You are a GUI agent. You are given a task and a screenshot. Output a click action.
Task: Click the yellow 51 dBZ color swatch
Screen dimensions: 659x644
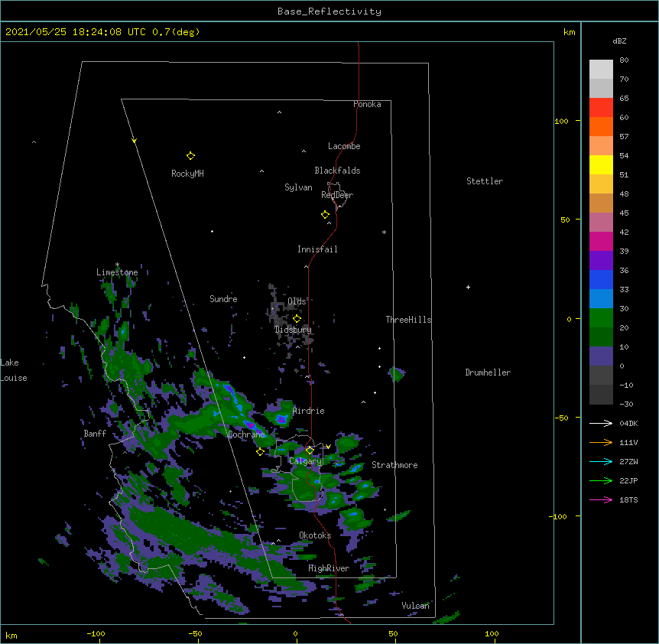601,164
